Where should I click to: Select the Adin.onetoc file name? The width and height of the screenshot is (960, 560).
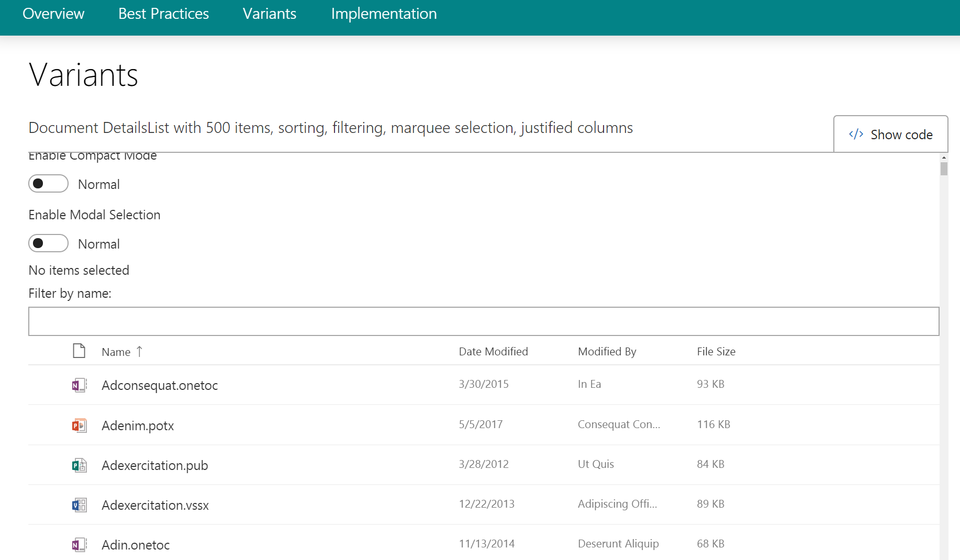pos(136,545)
